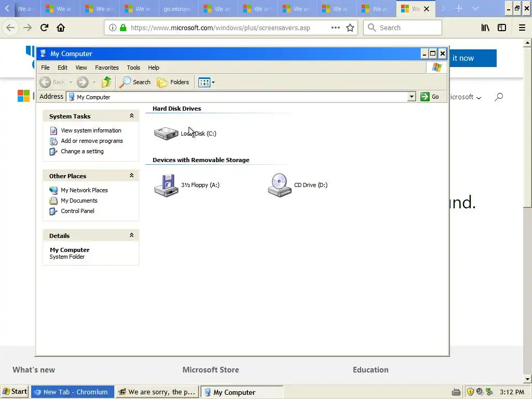Viewport: 532px width, 399px height.
Task: Click the browser Forward arrow
Action: coord(28,28)
